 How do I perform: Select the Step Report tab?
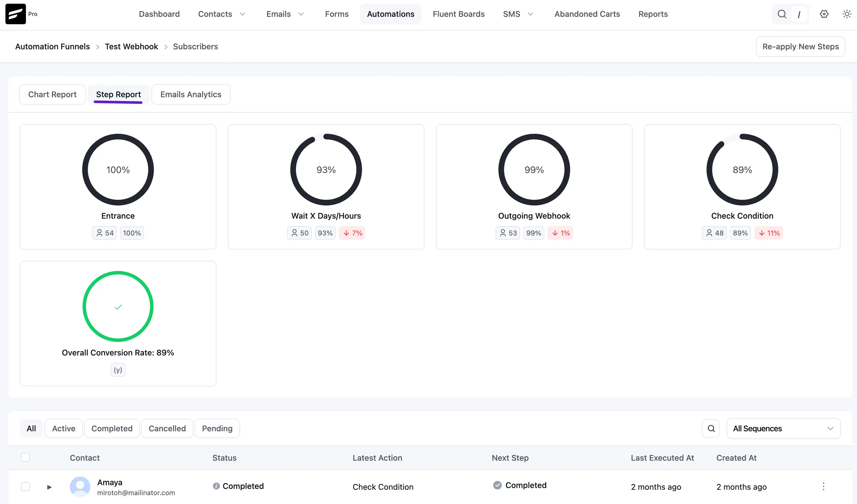pos(118,94)
